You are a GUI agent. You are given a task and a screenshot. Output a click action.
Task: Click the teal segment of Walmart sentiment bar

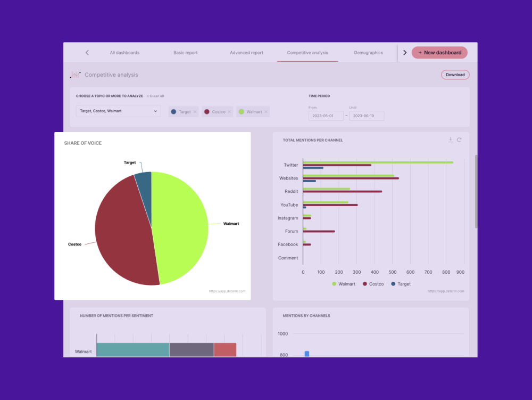133,350
